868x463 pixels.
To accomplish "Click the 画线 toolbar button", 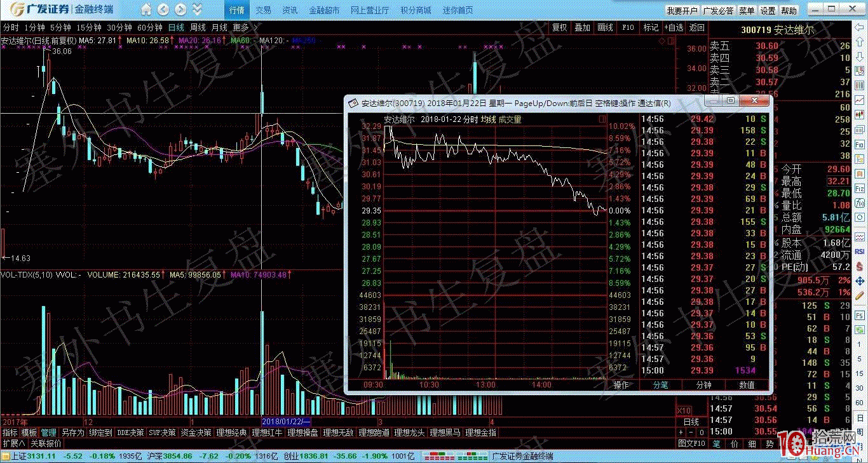I will [x=605, y=28].
